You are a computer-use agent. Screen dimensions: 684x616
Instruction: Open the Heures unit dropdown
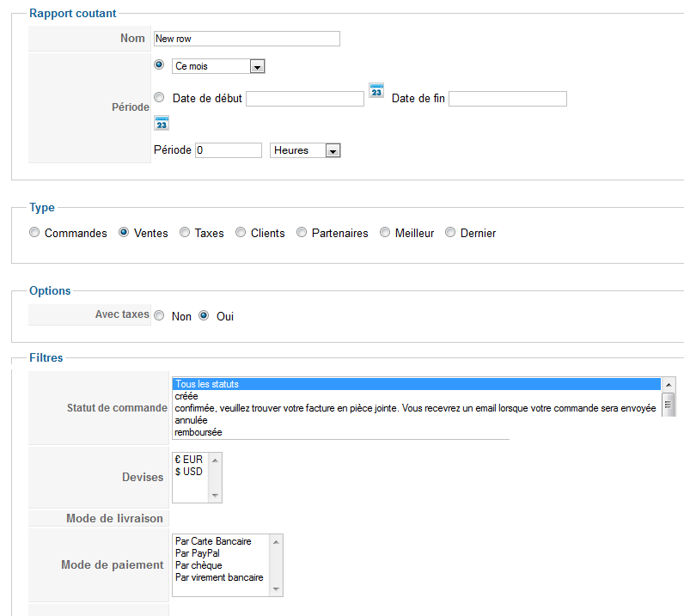coord(333,150)
